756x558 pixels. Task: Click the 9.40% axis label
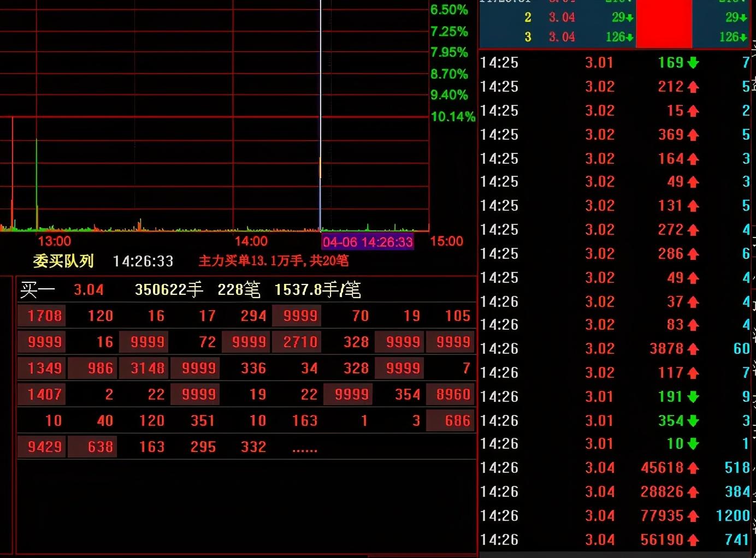449,95
